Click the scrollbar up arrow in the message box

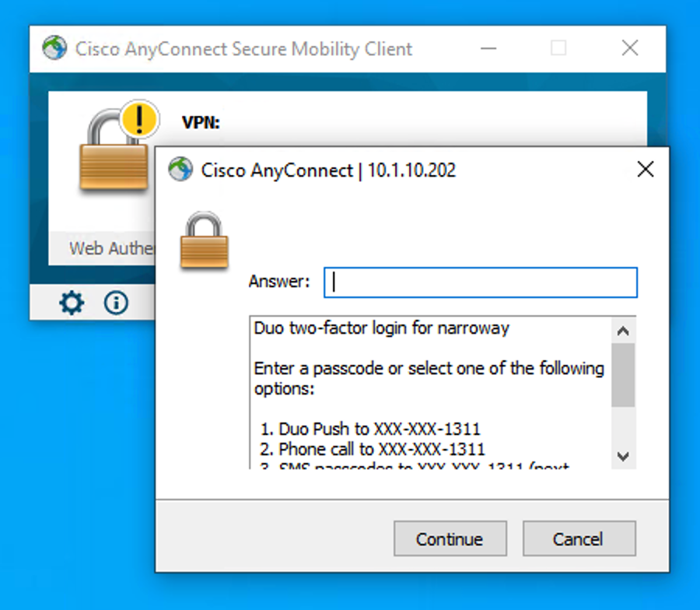[x=623, y=331]
